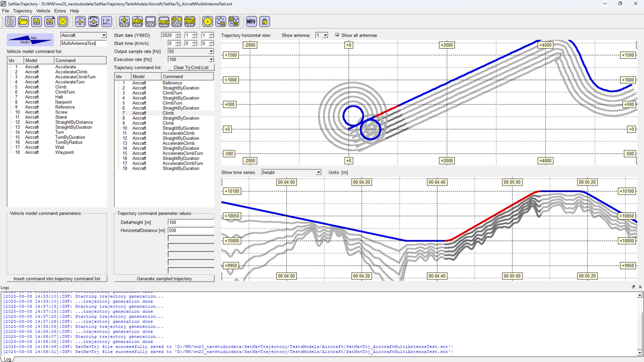The width and height of the screenshot is (644, 362).
Task: Click the Save floppy disk icon
Action: (36, 21)
